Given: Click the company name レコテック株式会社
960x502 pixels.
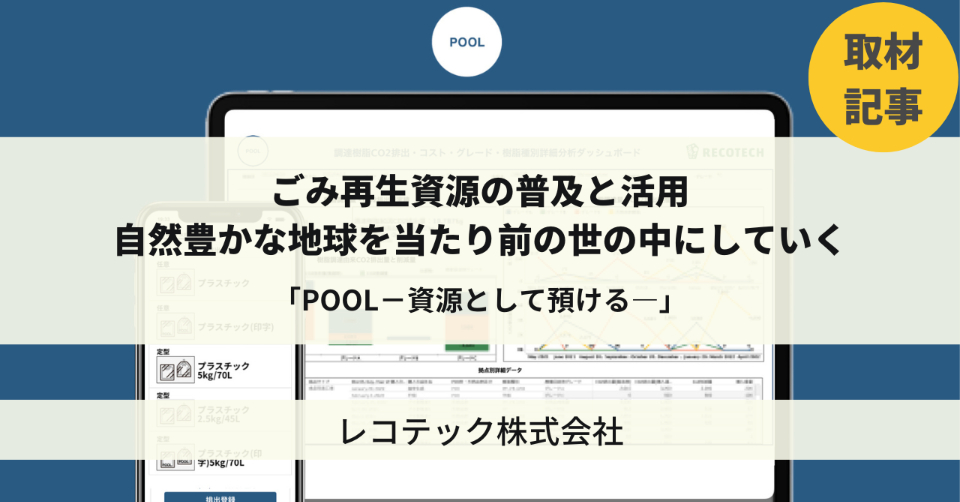Looking at the screenshot, I should 482,432.
